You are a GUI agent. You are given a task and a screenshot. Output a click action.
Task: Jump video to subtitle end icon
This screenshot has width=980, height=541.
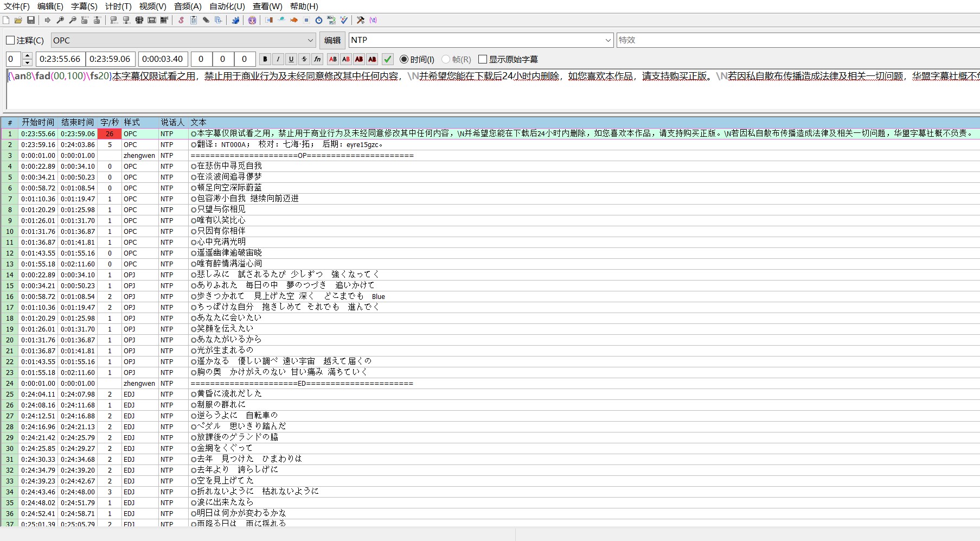coord(97,20)
